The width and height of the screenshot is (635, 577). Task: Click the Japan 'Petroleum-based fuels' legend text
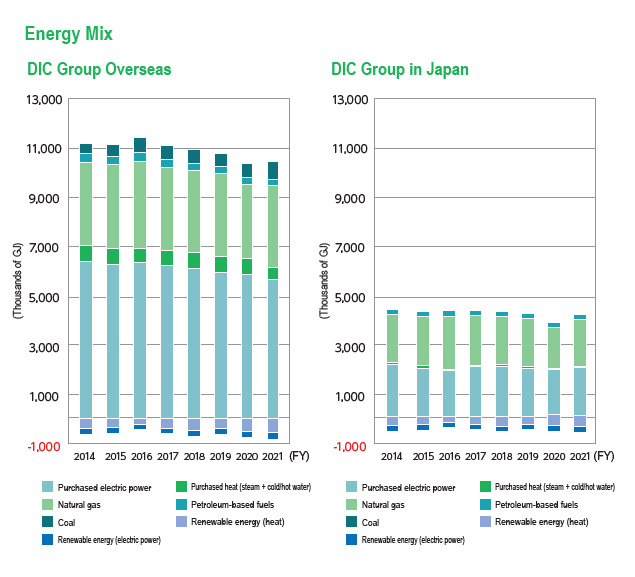pyautogui.click(x=537, y=505)
